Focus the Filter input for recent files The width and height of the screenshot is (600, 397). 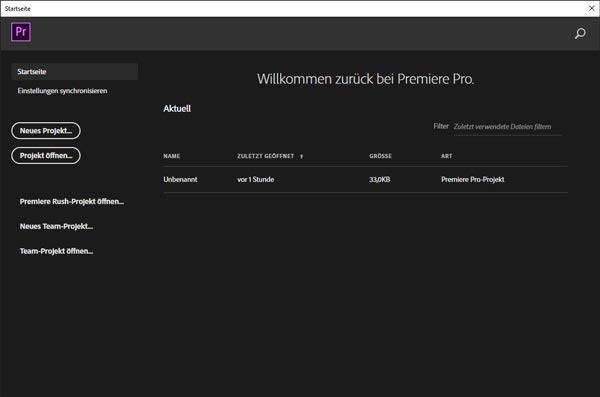(508, 127)
